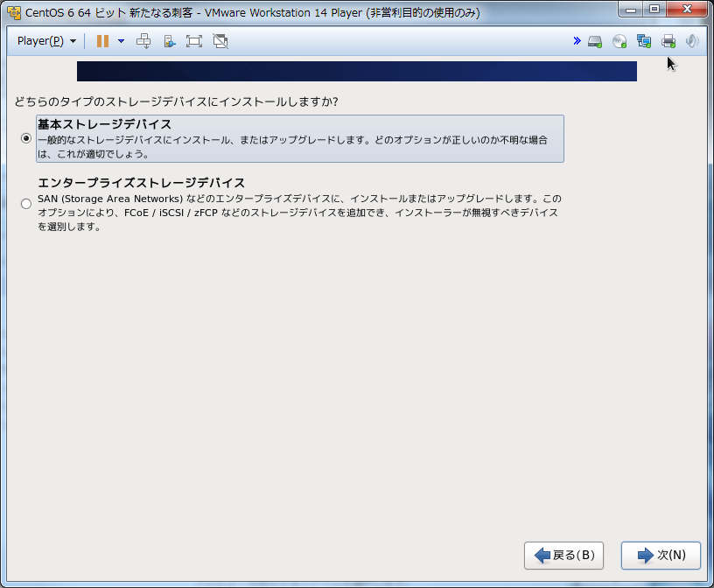Click the crossed-out display toolbar icon
Viewport: 714px width, 588px height.
tap(220, 41)
